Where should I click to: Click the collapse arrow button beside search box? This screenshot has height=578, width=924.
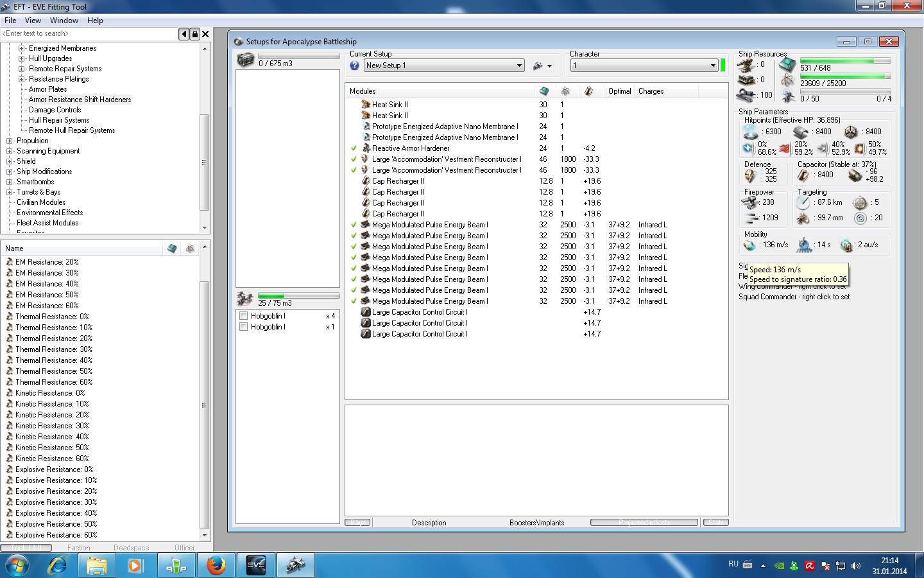[184, 34]
